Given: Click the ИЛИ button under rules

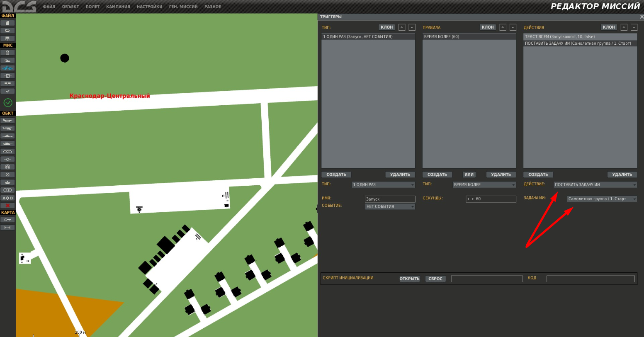Looking at the screenshot, I should [x=469, y=175].
